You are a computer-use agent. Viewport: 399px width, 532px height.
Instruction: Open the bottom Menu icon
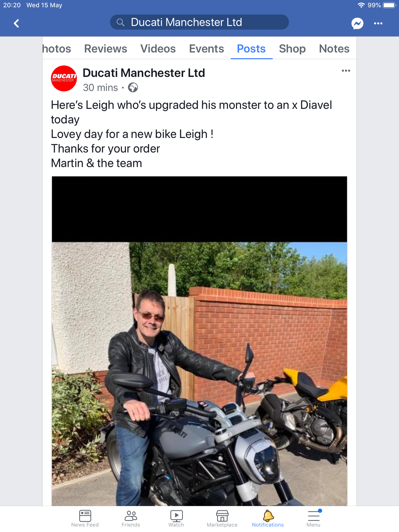pos(314,516)
